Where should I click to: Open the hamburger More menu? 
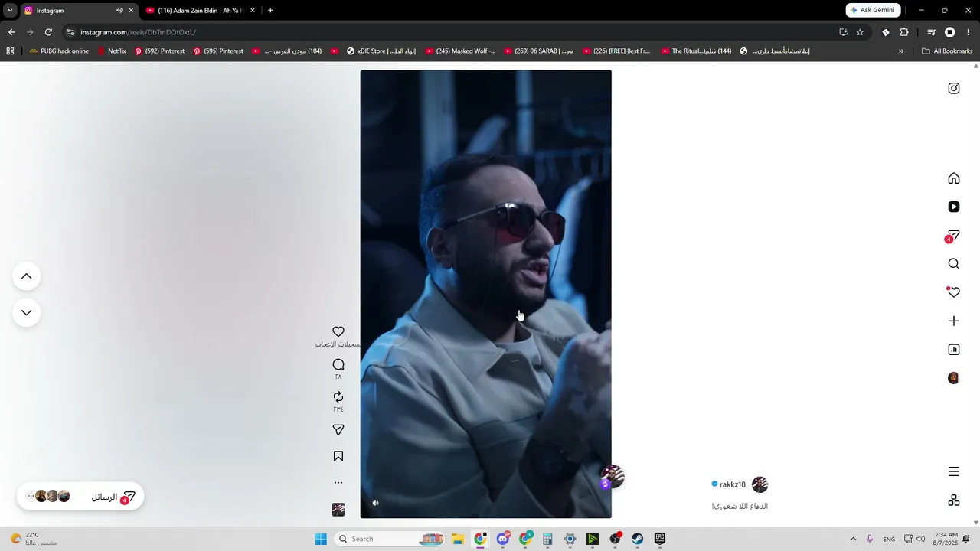click(954, 471)
